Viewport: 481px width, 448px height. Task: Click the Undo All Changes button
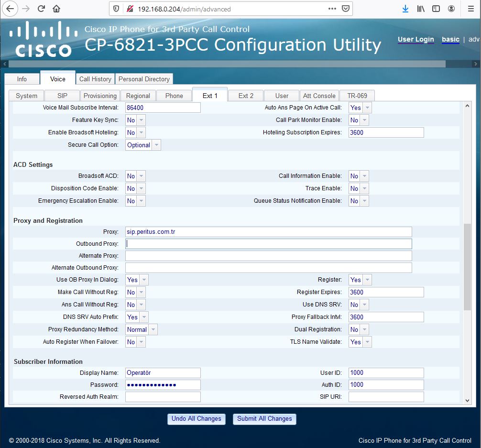pyautogui.click(x=197, y=419)
